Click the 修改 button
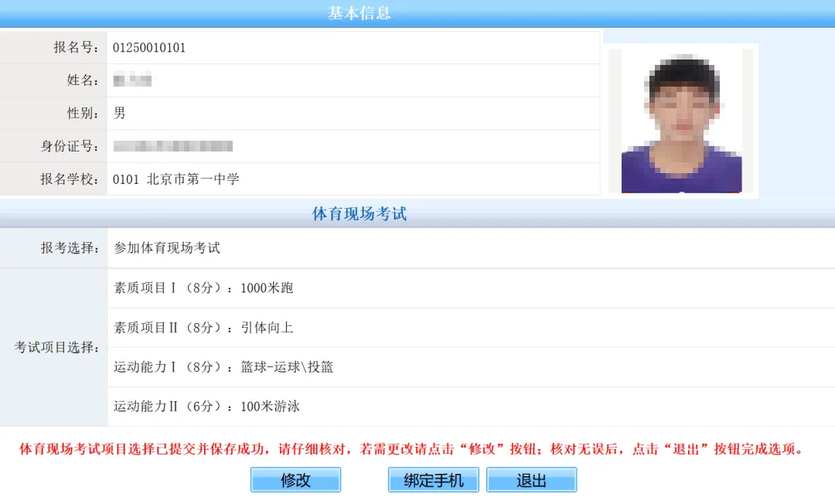Image resolution: width=835 pixels, height=504 pixels. tap(295, 480)
